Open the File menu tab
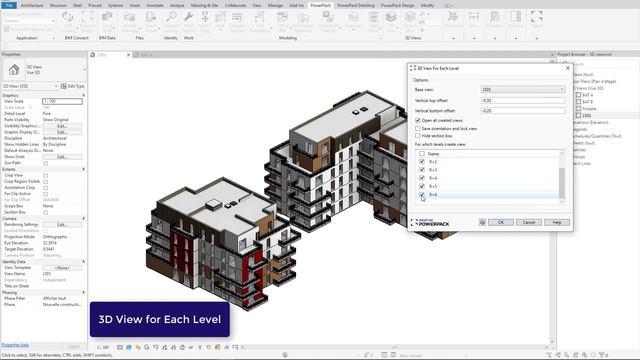The height and width of the screenshot is (360, 640). 9,5
